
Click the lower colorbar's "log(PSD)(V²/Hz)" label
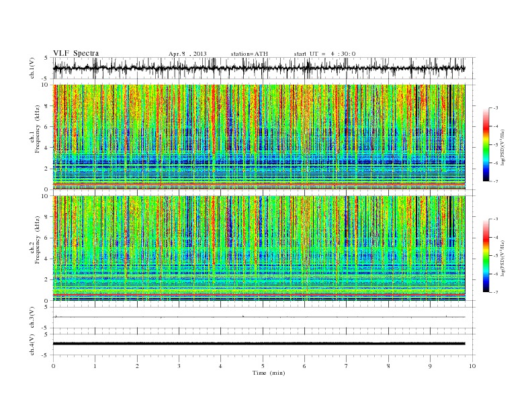click(504, 257)
